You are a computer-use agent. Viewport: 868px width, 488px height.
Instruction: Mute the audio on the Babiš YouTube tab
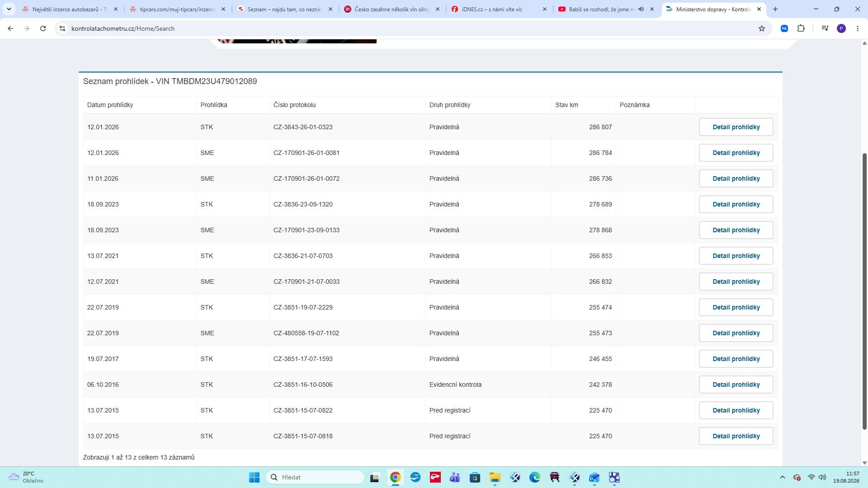(x=641, y=9)
